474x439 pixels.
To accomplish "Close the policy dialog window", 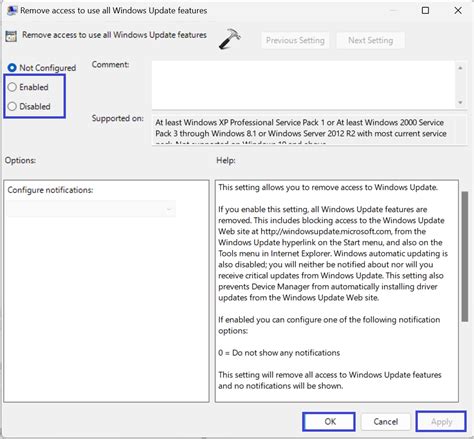I will pyautogui.click(x=458, y=10).
